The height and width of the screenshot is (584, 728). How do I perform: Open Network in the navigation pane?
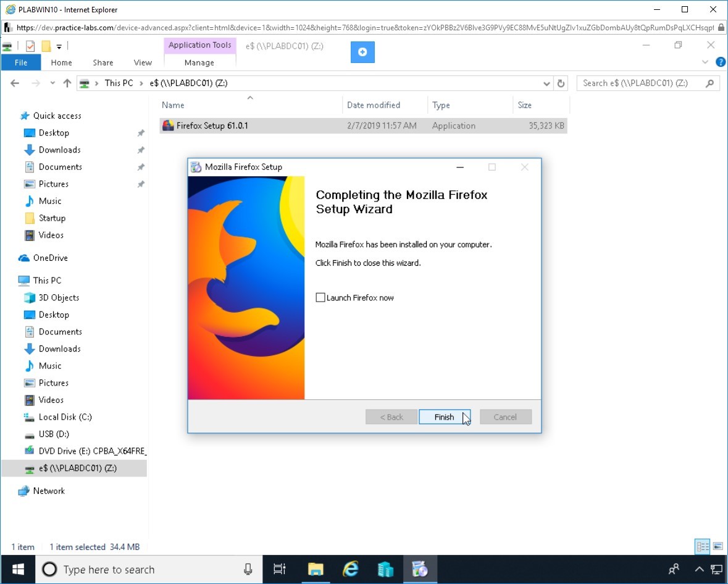click(x=49, y=491)
